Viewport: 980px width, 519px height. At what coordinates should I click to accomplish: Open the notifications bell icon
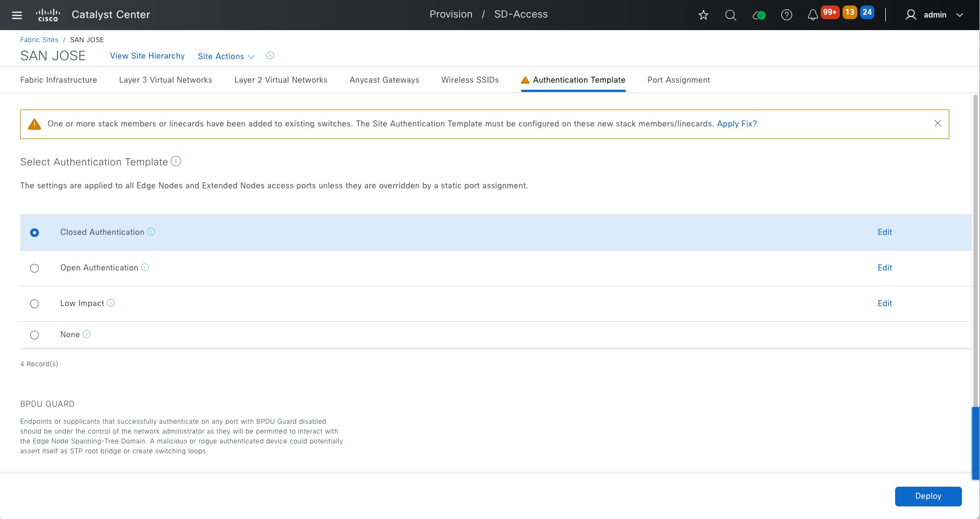[x=813, y=15]
